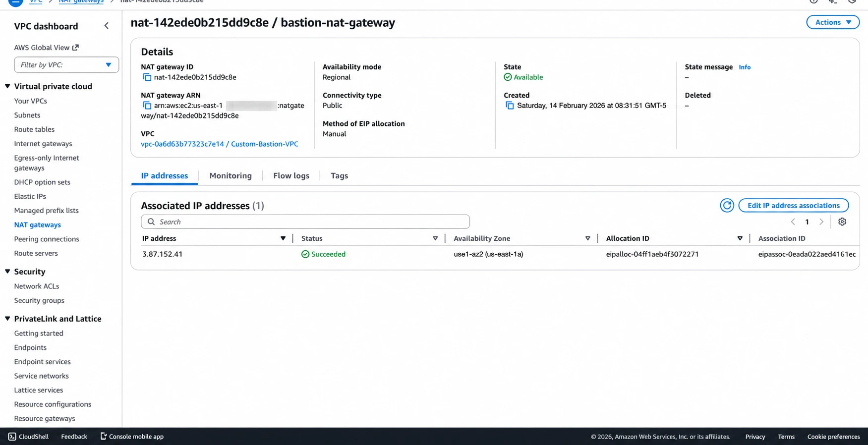Image resolution: width=868 pixels, height=445 pixels.
Task: Open table preferences gear icon
Action: pos(842,222)
